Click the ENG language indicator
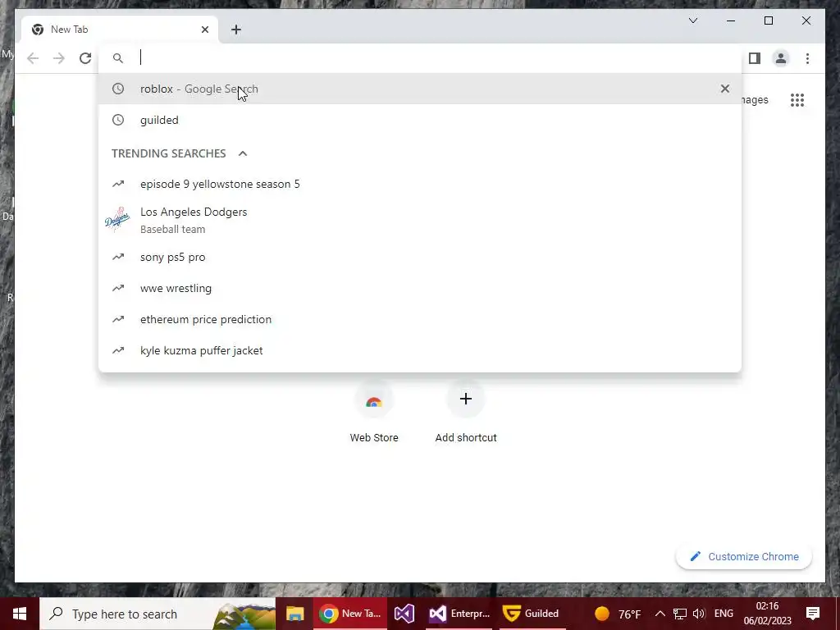This screenshot has width=840, height=630. (x=724, y=614)
